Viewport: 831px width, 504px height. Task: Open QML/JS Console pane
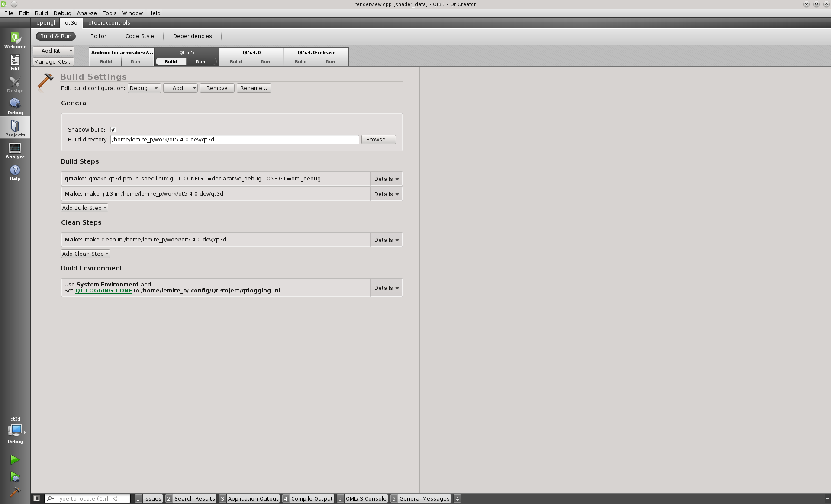[x=362, y=498]
